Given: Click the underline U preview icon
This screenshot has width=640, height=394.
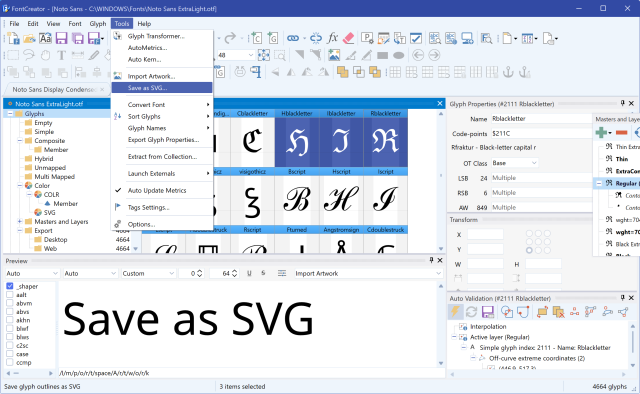Looking at the screenshot, I should (x=249, y=273).
